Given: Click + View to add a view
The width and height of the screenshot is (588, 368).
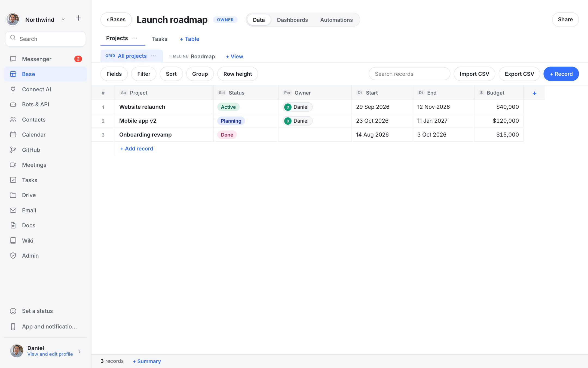Looking at the screenshot, I should (x=234, y=56).
